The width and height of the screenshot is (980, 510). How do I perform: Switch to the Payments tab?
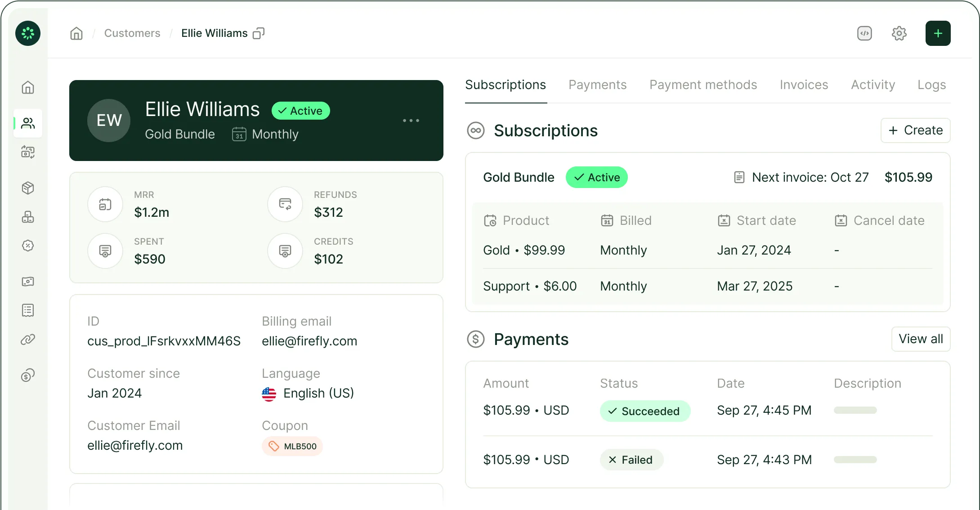(597, 85)
